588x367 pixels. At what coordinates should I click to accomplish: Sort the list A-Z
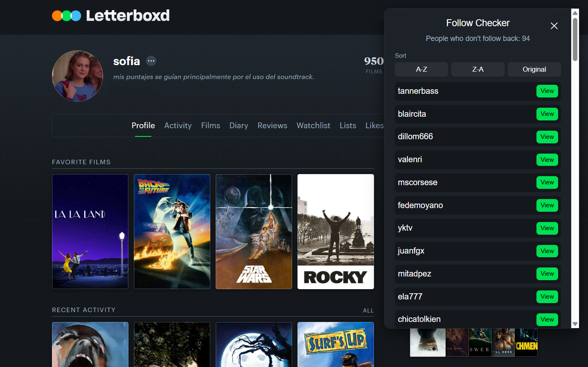pyautogui.click(x=421, y=69)
